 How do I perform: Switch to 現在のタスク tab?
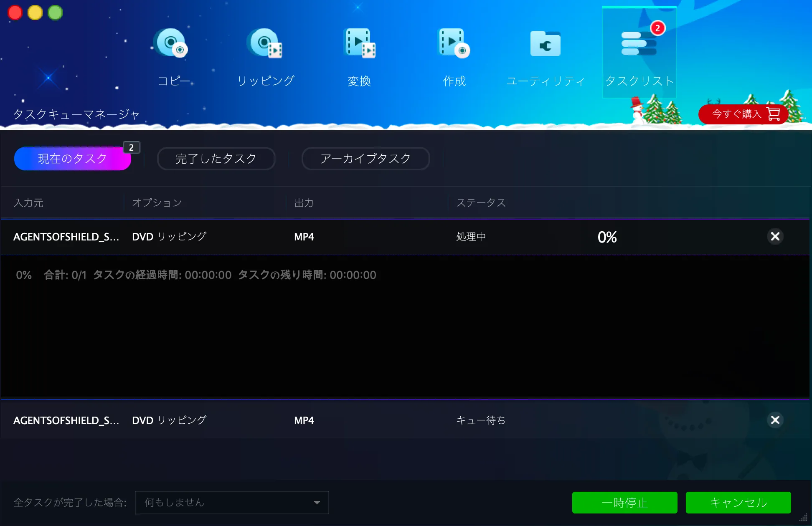coord(73,159)
